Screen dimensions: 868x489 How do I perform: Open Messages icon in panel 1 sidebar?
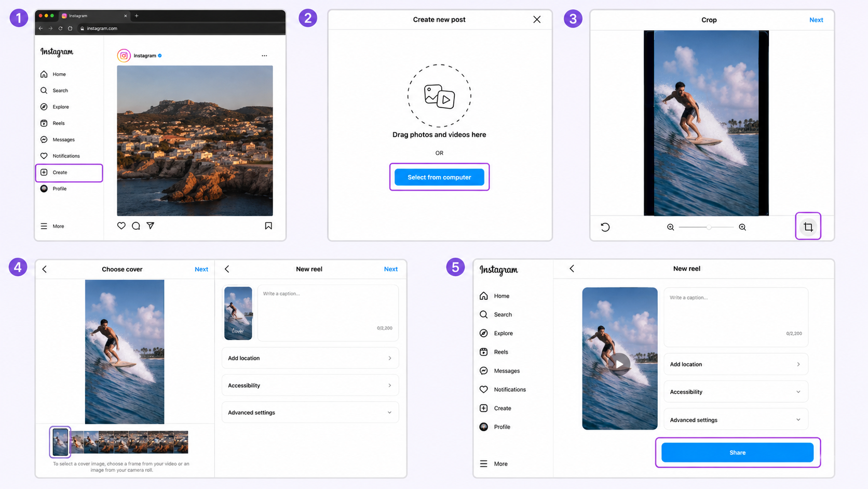pos(44,140)
